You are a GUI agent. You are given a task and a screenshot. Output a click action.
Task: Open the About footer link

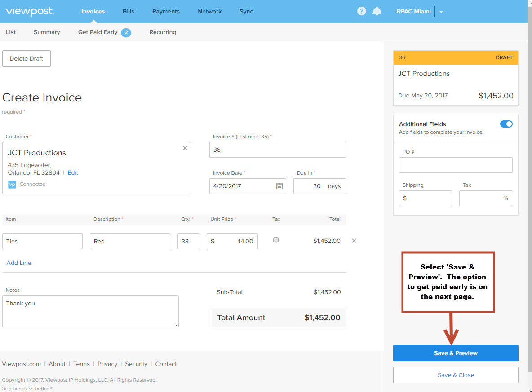tap(57, 364)
